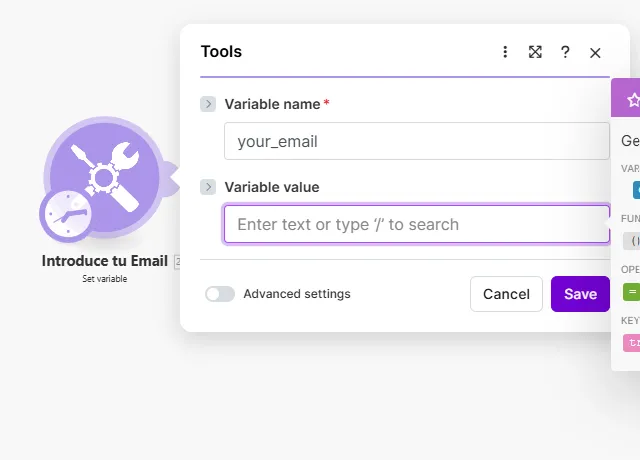Close the Tools dialog with X icon
The width and height of the screenshot is (640, 460).
[595, 53]
